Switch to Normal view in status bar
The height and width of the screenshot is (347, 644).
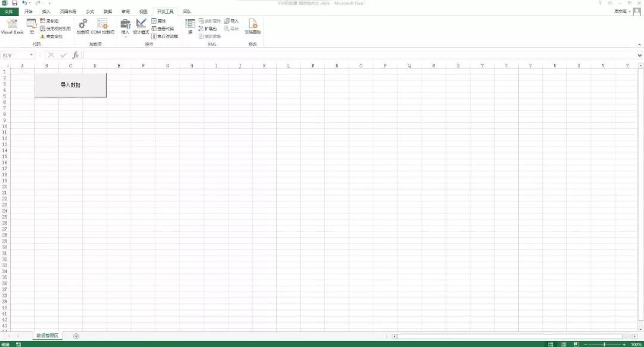tap(551, 344)
